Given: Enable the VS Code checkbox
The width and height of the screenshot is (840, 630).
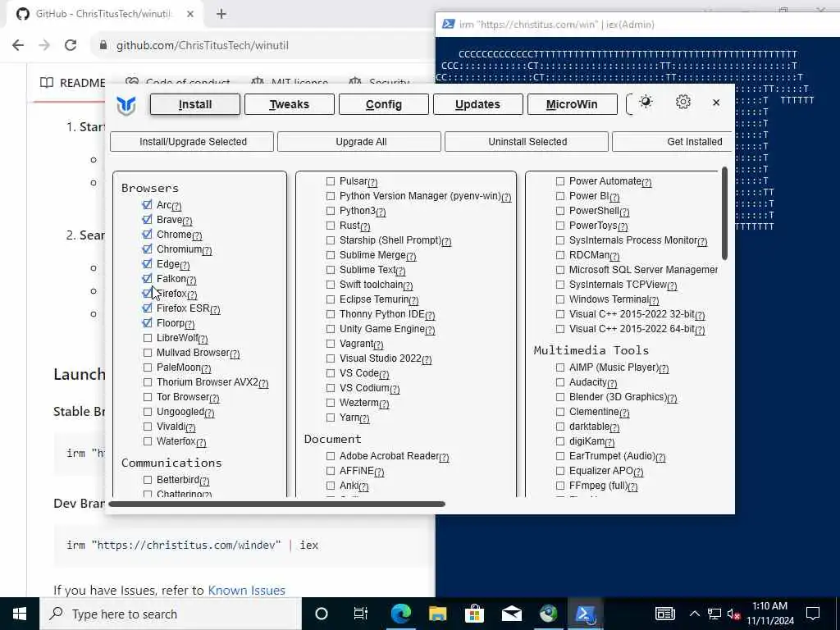Looking at the screenshot, I should click(331, 373).
